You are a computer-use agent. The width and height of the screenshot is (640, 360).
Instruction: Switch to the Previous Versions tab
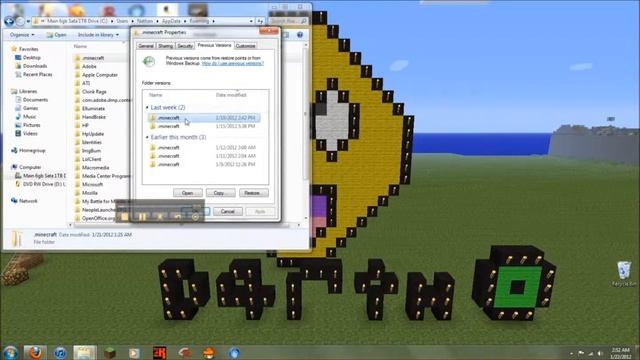tap(214, 45)
